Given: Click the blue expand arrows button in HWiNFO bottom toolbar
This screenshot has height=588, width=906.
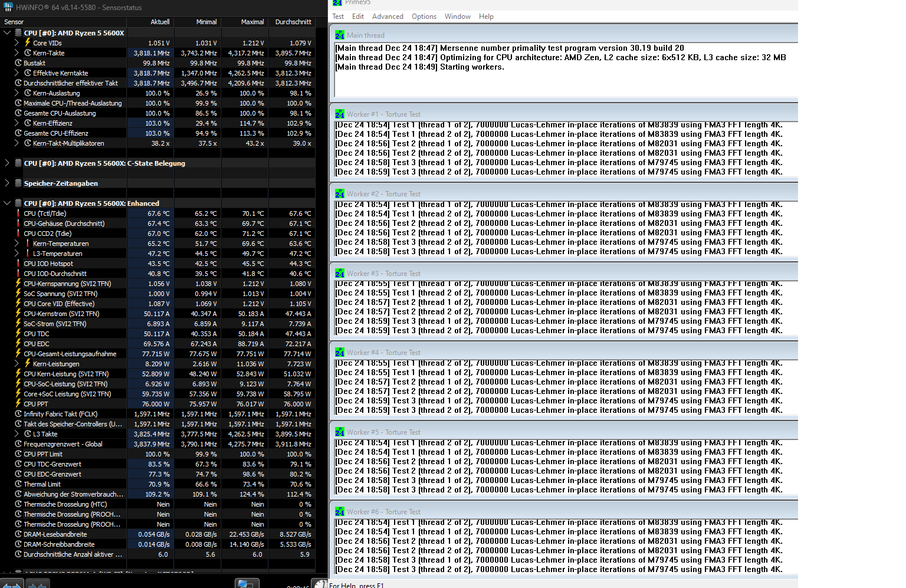Looking at the screenshot, I should 11,583.
